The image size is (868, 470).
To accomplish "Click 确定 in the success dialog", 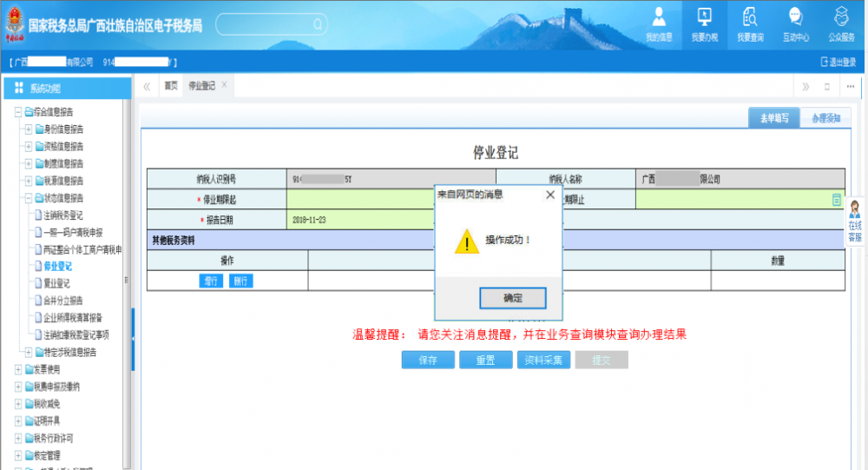I will (512, 298).
